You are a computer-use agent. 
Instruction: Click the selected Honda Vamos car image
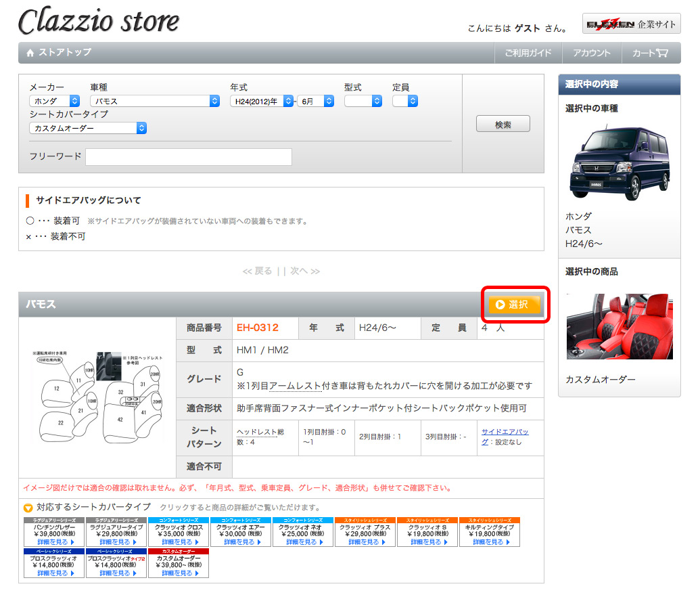pyautogui.click(x=620, y=162)
